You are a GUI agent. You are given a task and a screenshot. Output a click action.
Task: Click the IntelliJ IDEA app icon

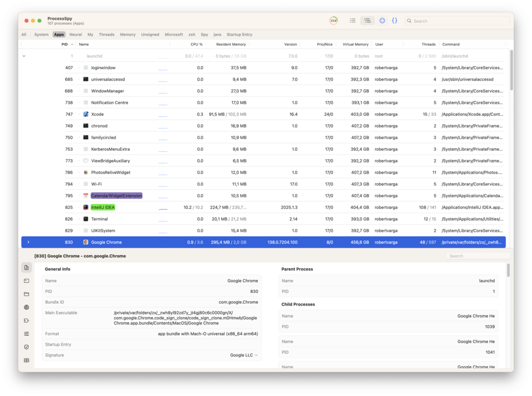[86, 208]
